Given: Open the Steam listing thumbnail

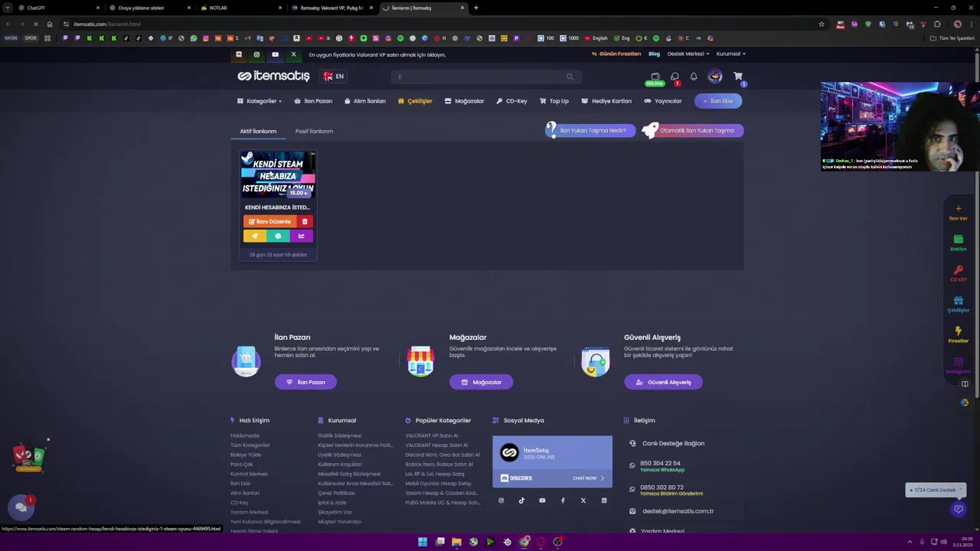Looking at the screenshot, I should click(278, 175).
